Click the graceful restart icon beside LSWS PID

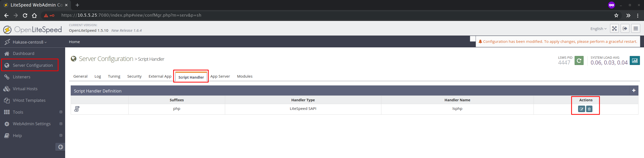tap(579, 60)
